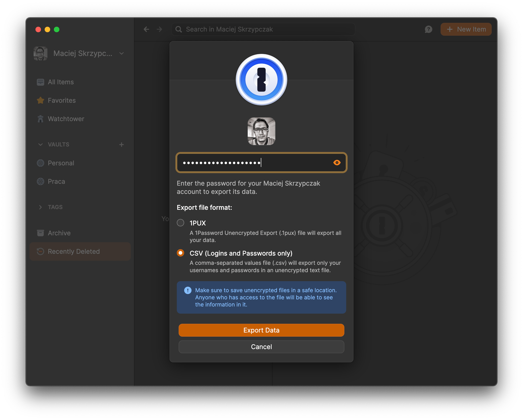Select the Praca vault name
Viewport: 523px width, 420px height.
[56, 181]
